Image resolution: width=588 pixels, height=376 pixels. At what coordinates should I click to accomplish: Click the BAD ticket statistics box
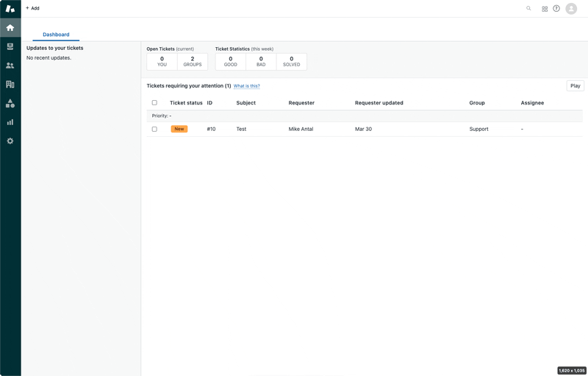[261, 62]
